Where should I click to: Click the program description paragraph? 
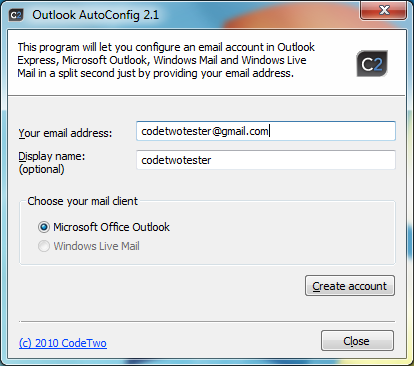pyautogui.click(x=166, y=60)
